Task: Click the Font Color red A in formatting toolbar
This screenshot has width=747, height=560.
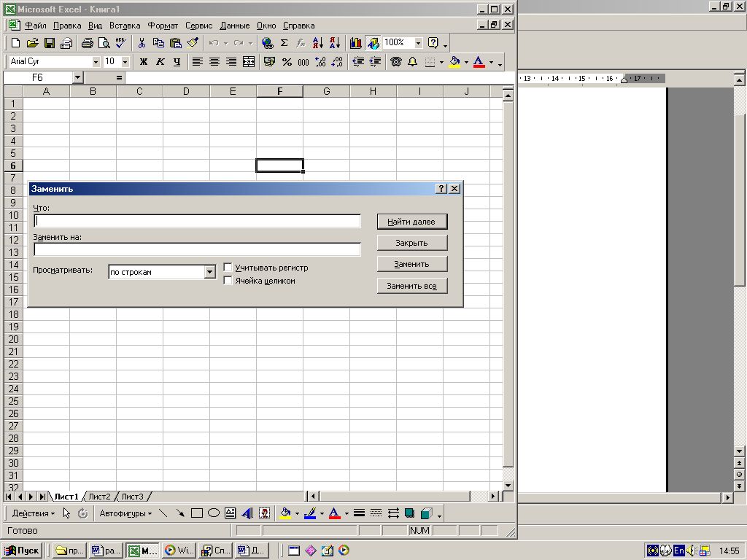Action: click(x=479, y=61)
